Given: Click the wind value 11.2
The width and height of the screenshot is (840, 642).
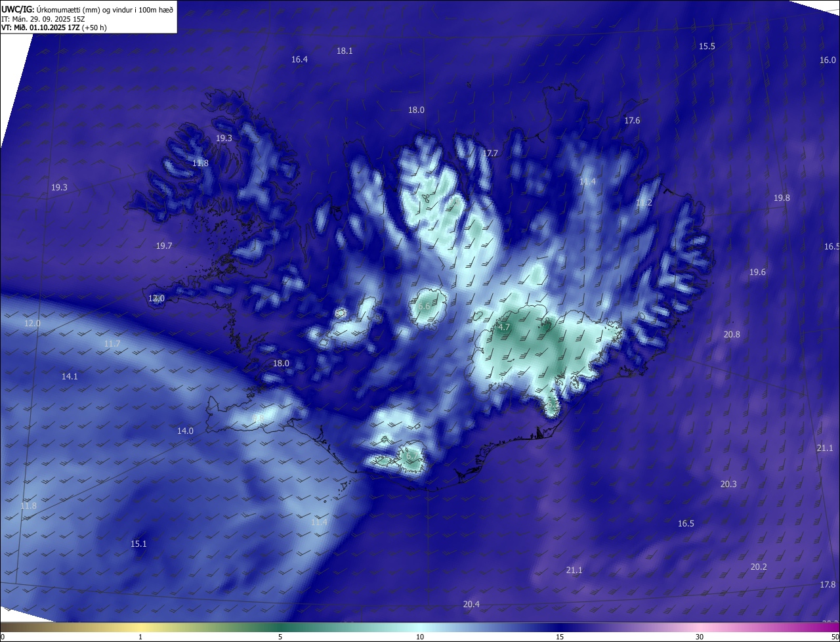Looking at the screenshot, I should coord(644,203).
